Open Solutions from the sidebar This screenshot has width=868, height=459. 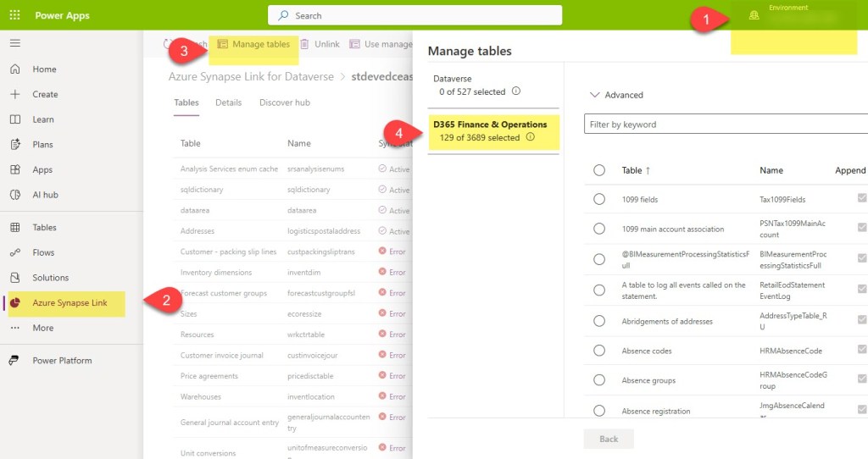pos(50,278)
